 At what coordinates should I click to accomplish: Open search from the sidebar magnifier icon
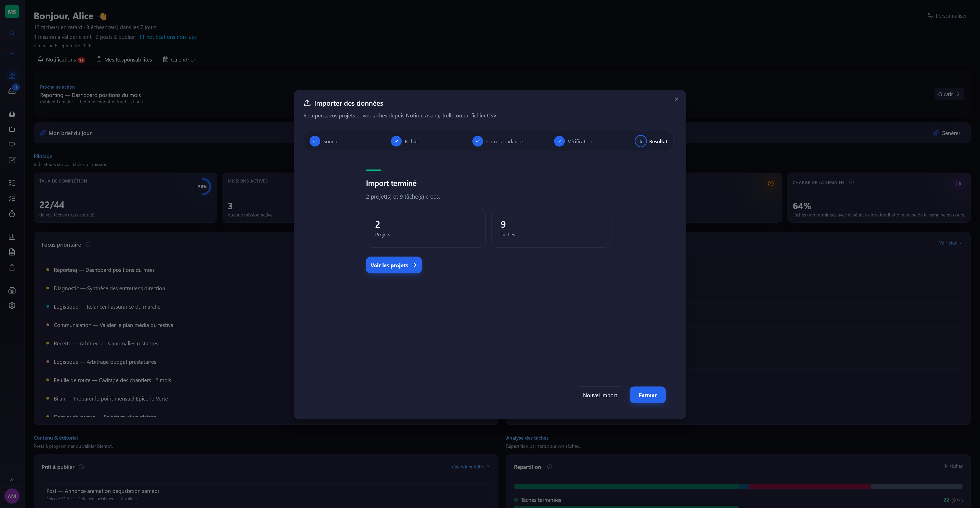(x=12, y=33)
